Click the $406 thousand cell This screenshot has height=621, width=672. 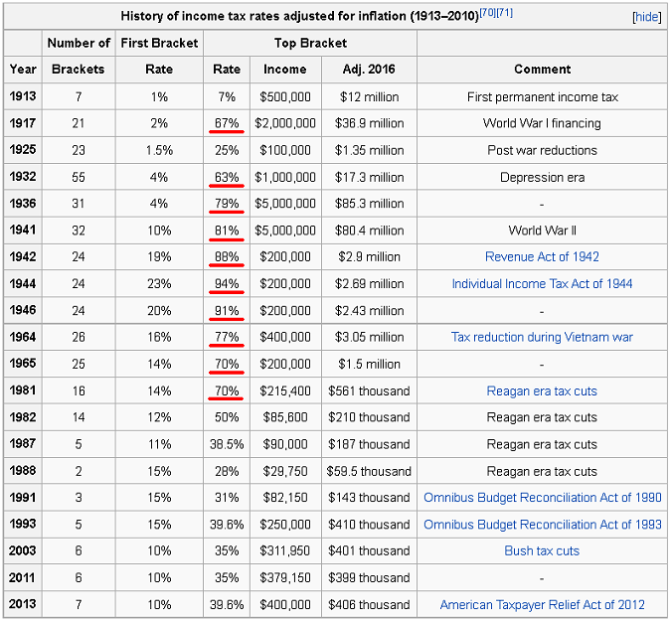coord(369,604)
